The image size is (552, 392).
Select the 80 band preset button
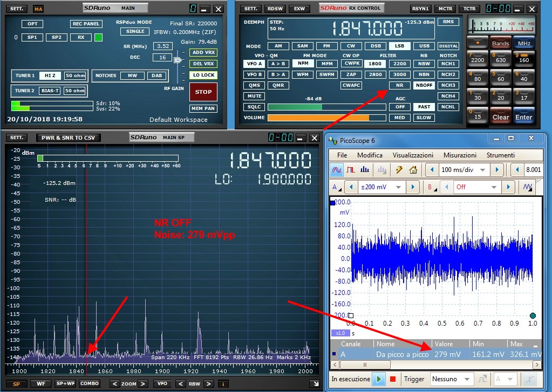click(478, 77)
